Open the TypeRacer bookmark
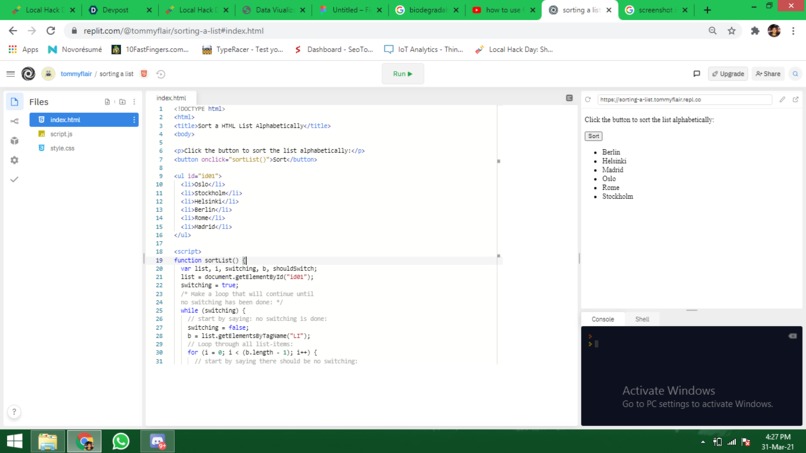The height and width of the screenshot is (453, 806). tap(243, 49)
